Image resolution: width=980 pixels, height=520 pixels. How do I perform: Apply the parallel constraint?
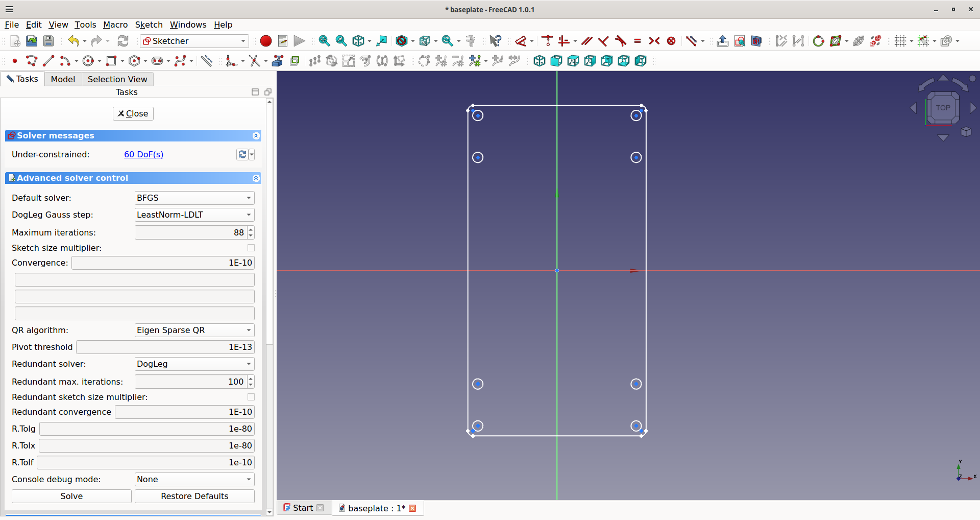[x=587, y=41]
